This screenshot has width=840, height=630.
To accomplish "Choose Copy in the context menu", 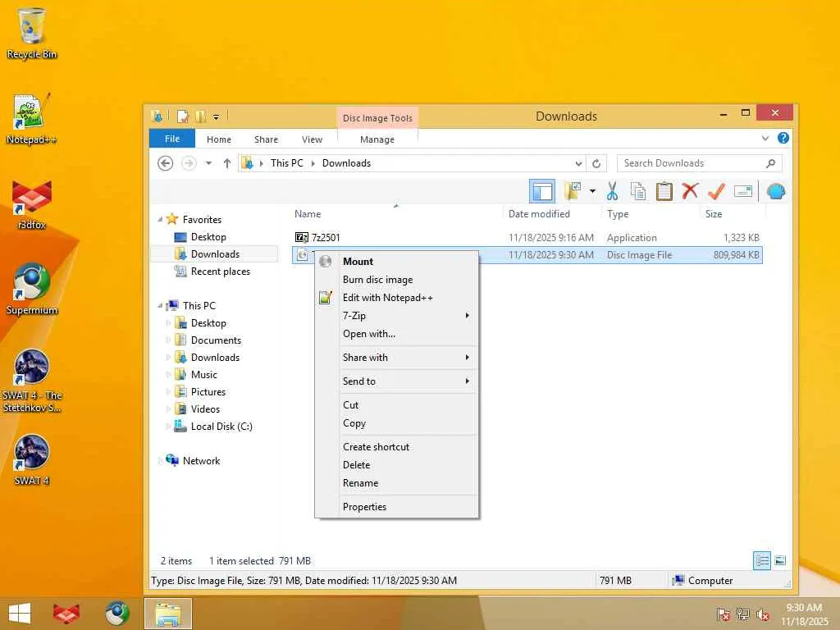I will coord(396,423).
